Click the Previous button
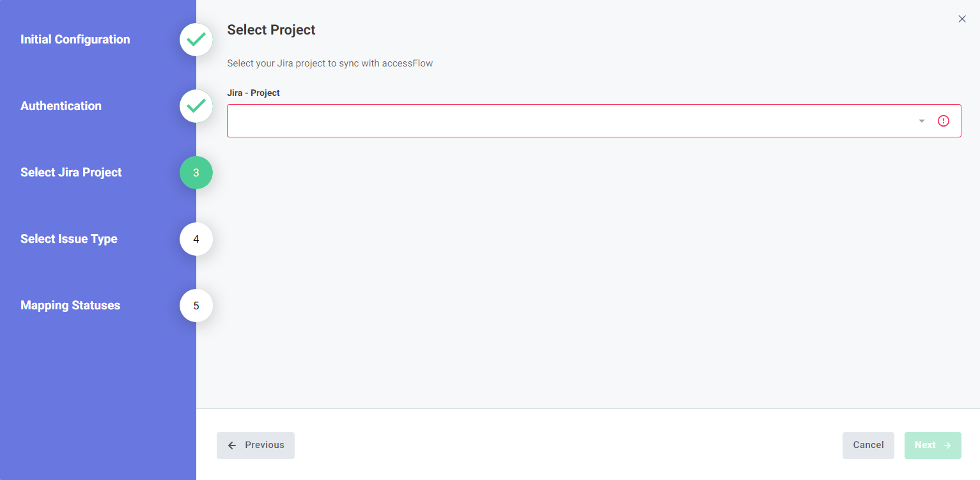Image resolution: width=980 pixels, height=480 pixels. 255,445
